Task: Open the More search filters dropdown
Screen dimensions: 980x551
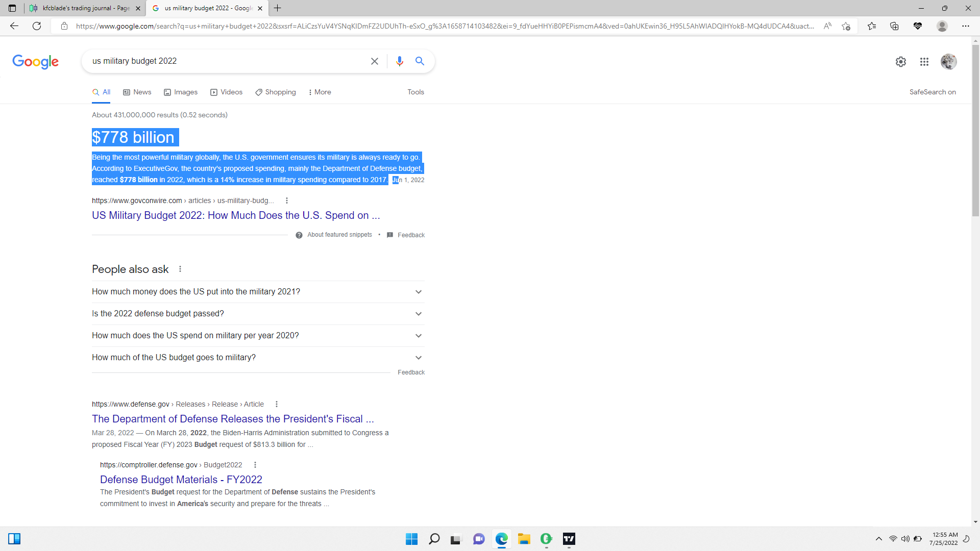Action: (x=320, y=92)
